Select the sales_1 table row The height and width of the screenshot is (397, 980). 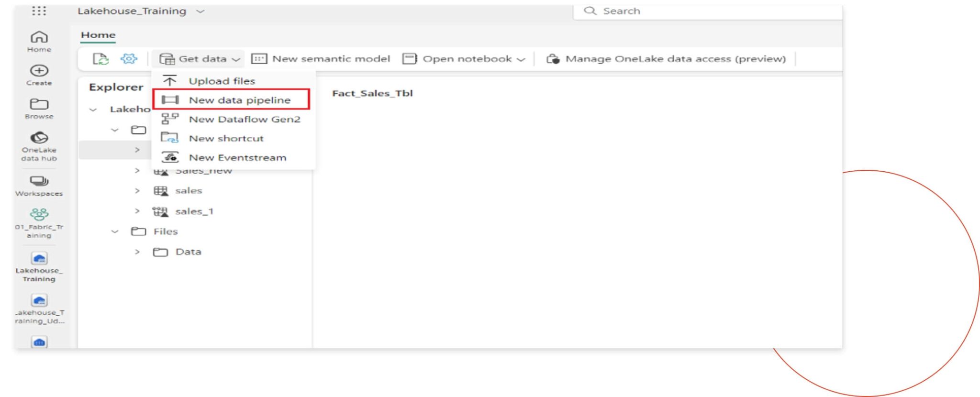[x=195, y=211]
